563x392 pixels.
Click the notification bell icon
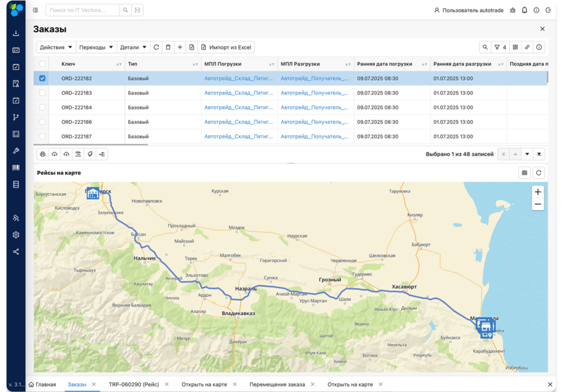point(524,10)
